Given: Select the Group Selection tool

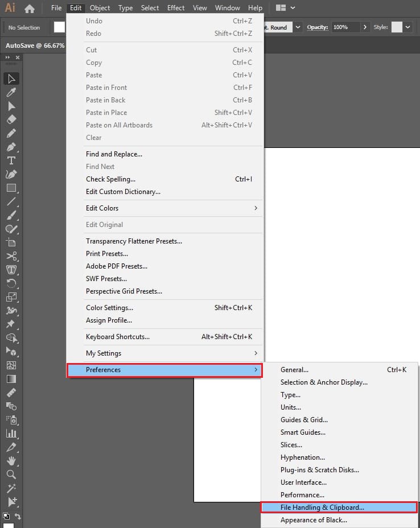Looking at the screenshot, I should (x=11, y=502).
